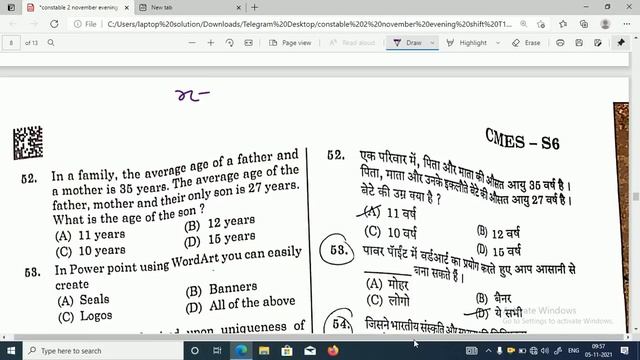Open Edge Settings and more menu

[x=627, y=24]
